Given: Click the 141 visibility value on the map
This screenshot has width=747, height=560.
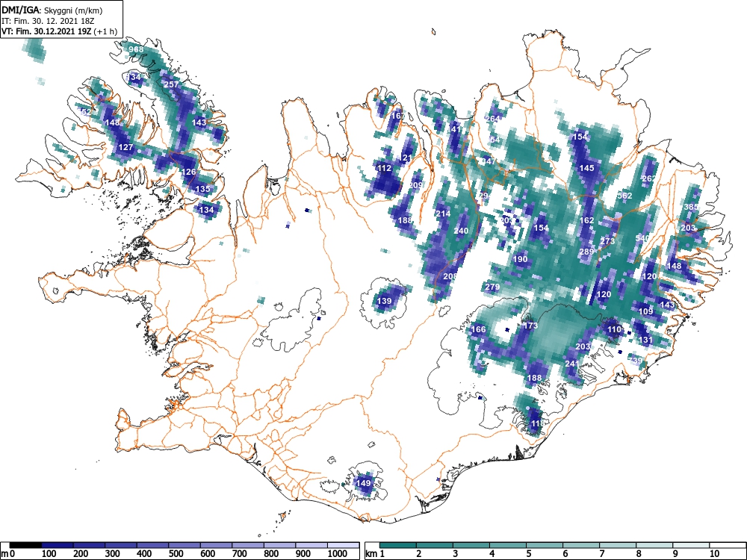Looking at the screenshot, I should point(454,129).
